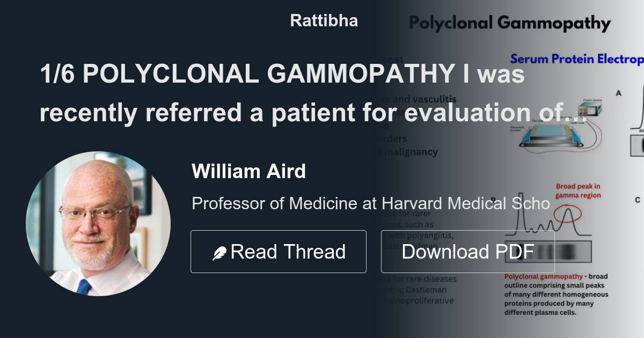The image size is (644, 338).
Task: Open the Rattibha home logo
Action: click(x=324, y=20)
